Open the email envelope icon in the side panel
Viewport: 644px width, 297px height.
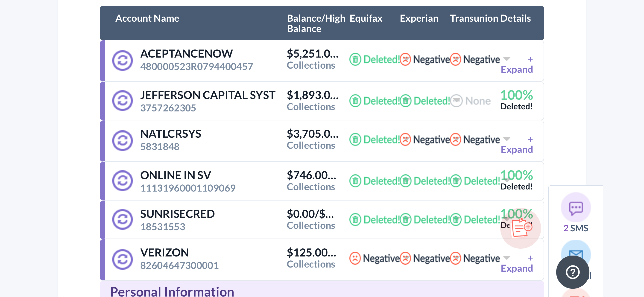pyautogui.click(x=576, y=253)
